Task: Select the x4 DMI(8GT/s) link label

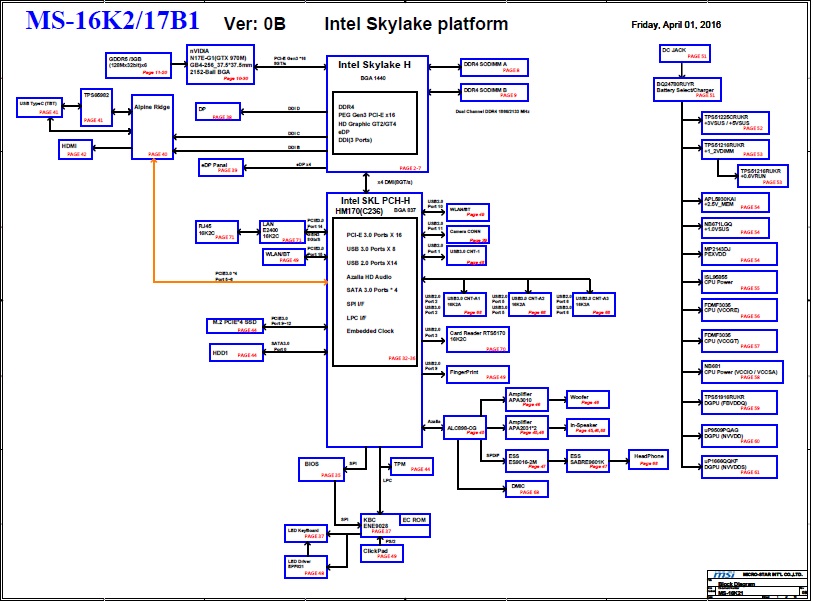Action: 395,182
